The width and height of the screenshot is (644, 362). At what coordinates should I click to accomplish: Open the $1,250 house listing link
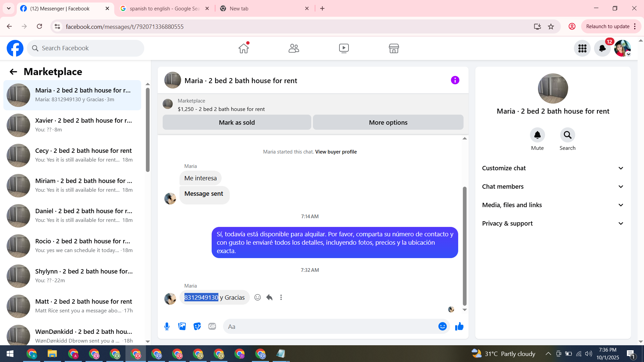click(221, 109)
